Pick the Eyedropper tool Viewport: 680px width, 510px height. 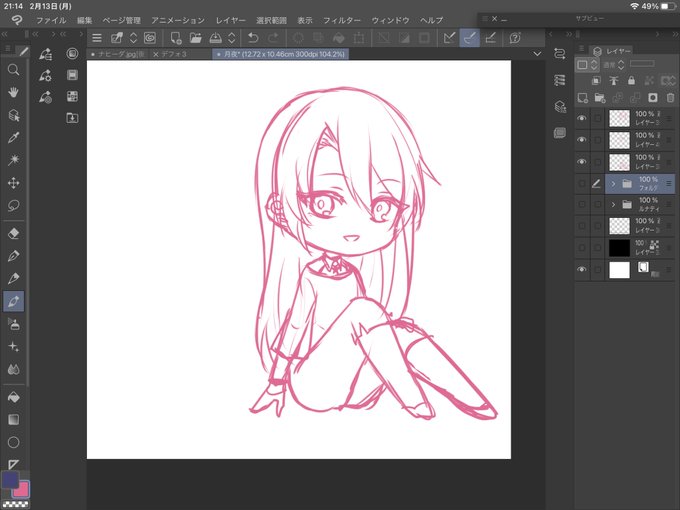(13, 137)
